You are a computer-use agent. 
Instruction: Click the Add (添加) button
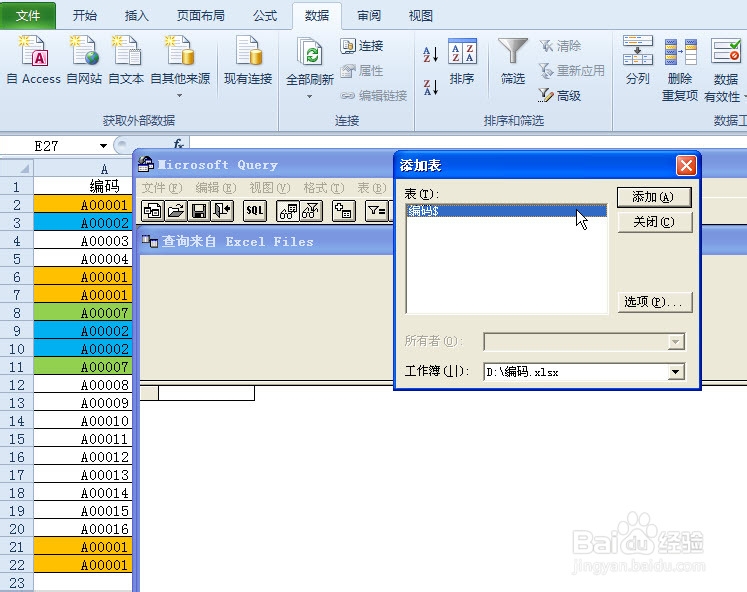pyautogui.click(x=654, y=197)
